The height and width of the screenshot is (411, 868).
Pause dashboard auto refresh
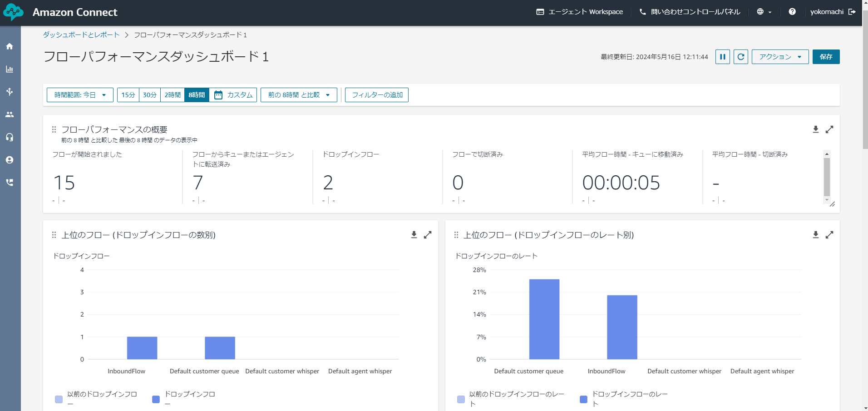[723, 57]
